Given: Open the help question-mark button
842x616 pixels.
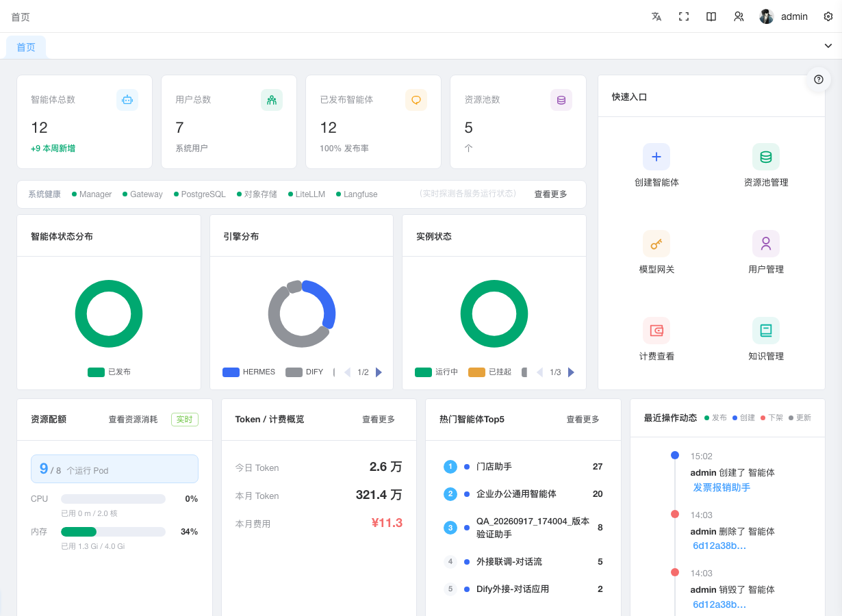Looking at the screenshot, I should click(819, 79).
